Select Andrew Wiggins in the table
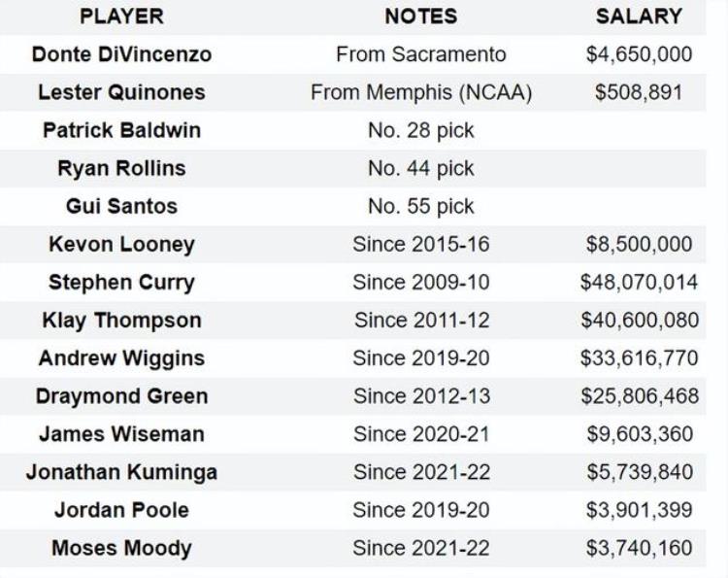728x578 pixels. click(x=121, y=358)
